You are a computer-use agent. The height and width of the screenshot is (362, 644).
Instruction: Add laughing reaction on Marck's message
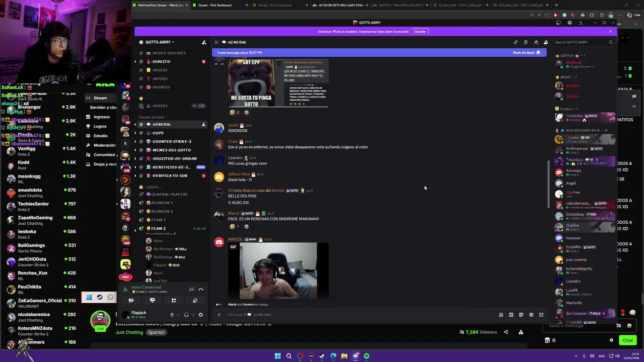tap(235, 226)
